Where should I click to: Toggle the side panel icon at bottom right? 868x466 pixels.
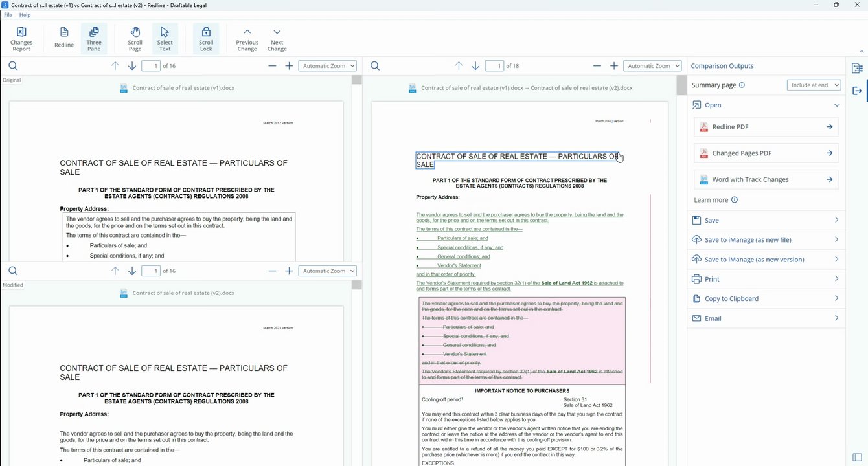[857, 458]
